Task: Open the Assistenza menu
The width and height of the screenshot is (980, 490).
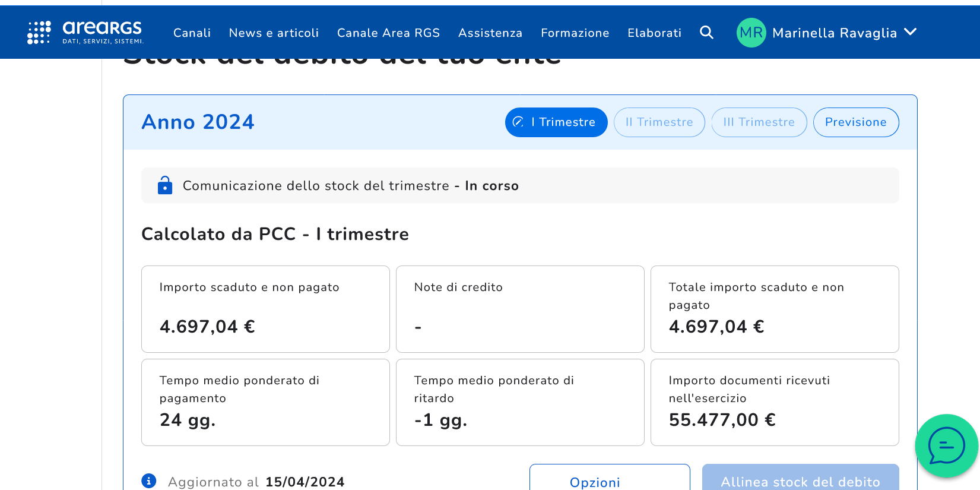Action: 490,33
